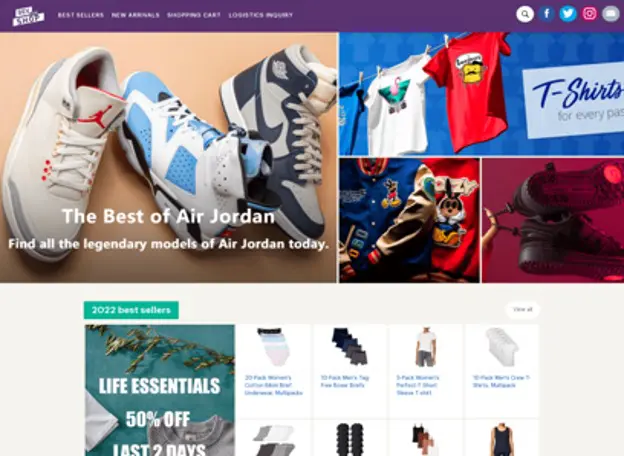Open 10-Pack Men's Tag Free Boxer Briefs link
This screenshot has height=456, width=624.
coord(345,381)
